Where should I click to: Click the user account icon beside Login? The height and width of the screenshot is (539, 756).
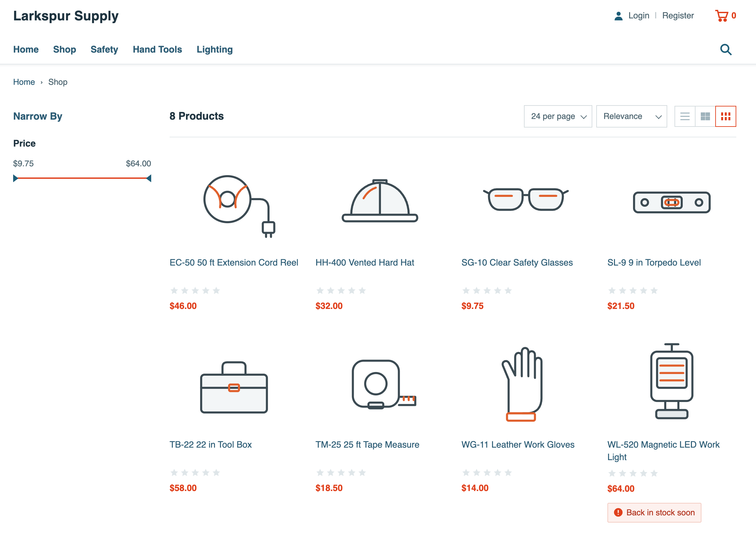[618, 15]
